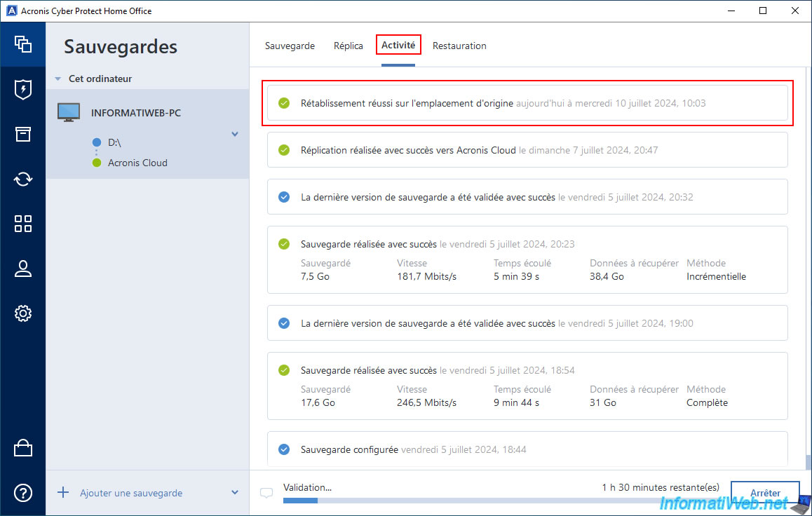The image size is (812, 516).
Task: Click the Incrémentielle method value
Action: click(716, 276)
